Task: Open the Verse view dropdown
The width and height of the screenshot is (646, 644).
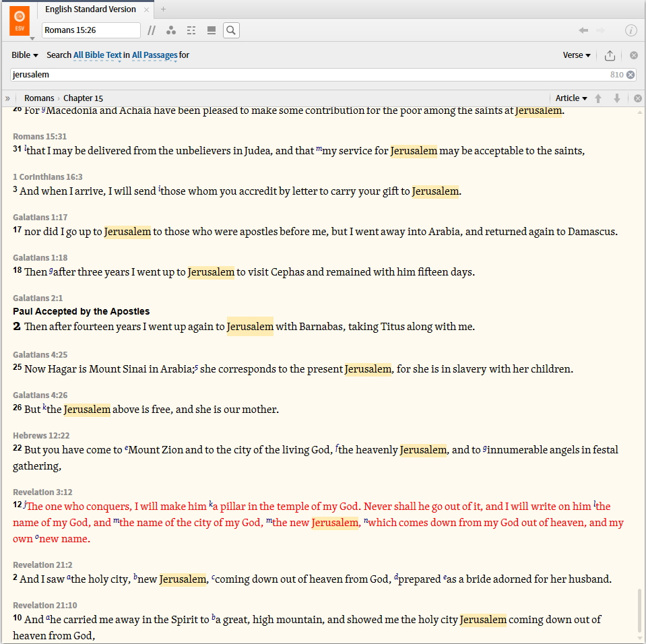Action: (577, 55)
